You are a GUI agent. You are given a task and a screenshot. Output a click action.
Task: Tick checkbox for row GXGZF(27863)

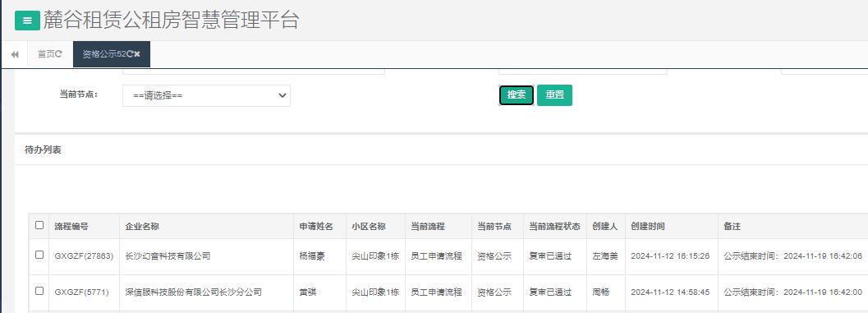point(39,255)
